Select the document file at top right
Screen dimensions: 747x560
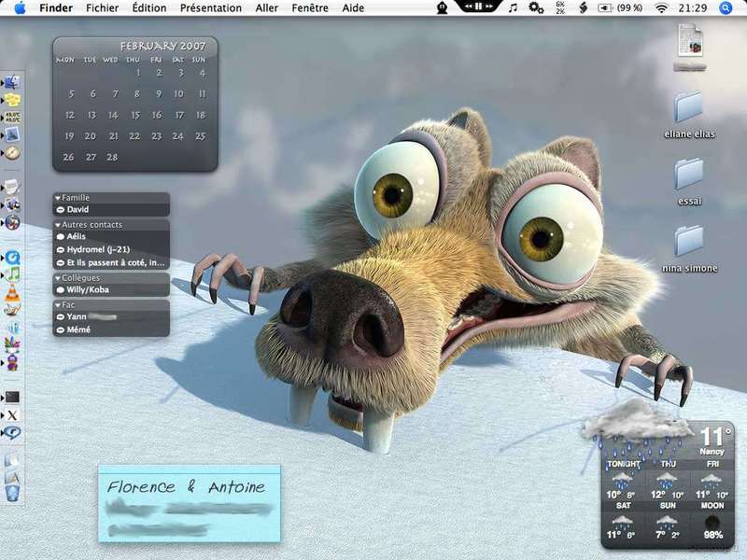tap(690, 47)
